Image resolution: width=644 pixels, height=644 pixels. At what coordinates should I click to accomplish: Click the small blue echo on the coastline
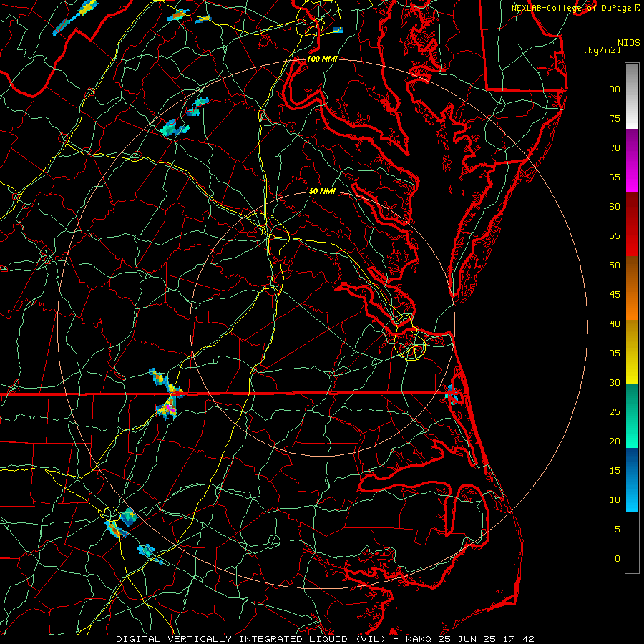[x=452, y=394]
